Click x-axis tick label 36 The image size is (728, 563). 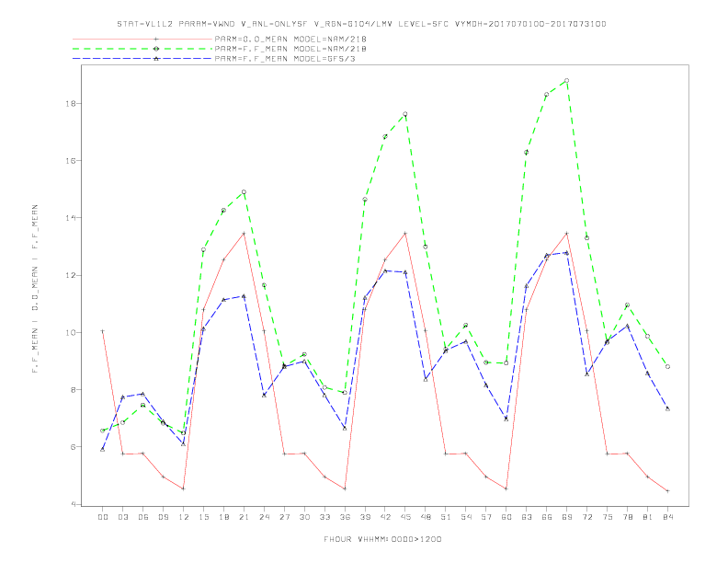pos(345,517)
